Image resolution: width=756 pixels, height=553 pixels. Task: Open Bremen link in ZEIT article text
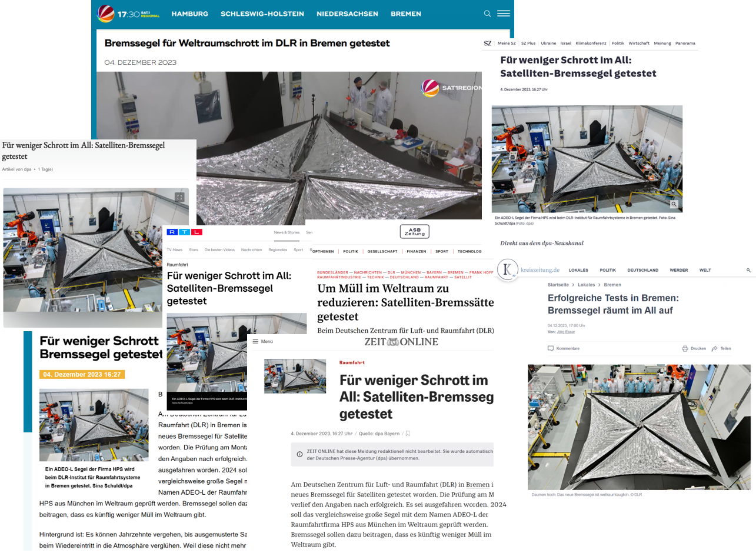click(x=477, y=484)
